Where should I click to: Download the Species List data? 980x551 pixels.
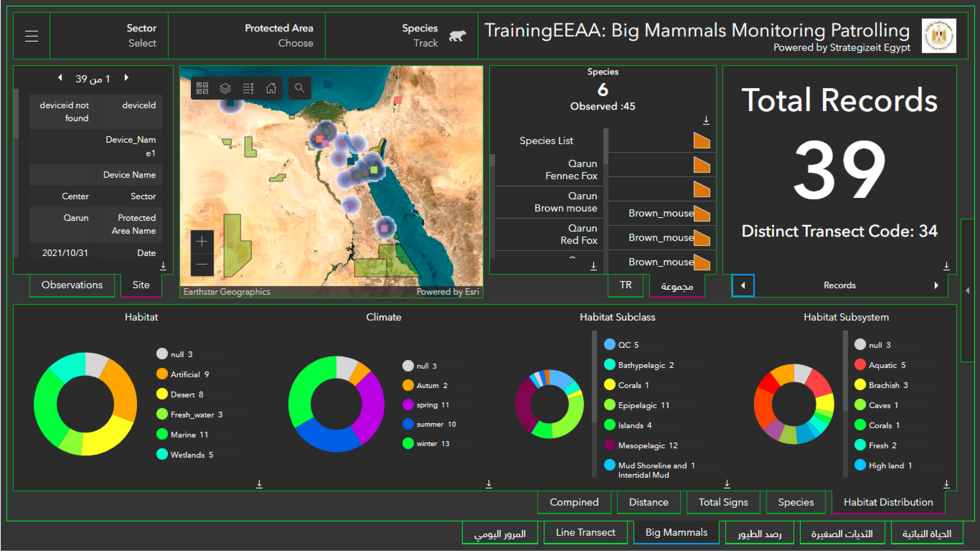click(x=593, y=266)
